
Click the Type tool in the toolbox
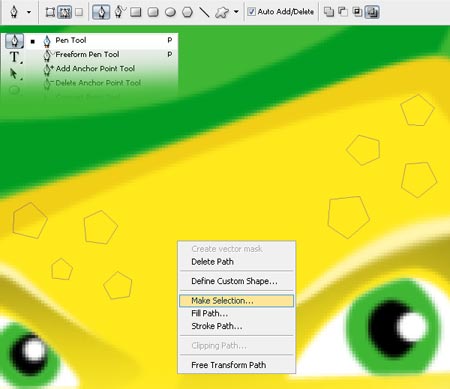tap(14, 57)
